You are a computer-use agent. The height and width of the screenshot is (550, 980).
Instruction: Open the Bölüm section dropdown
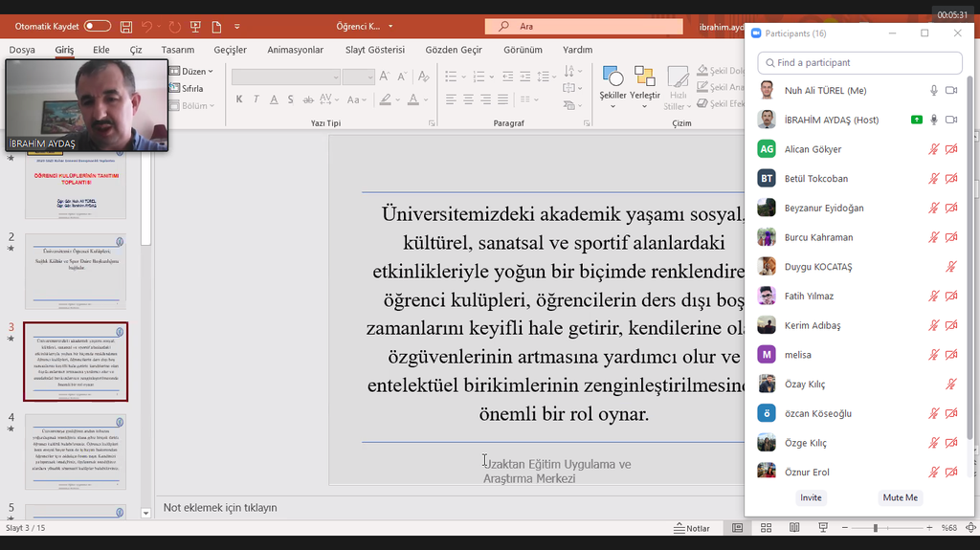[x=191, y=105]
